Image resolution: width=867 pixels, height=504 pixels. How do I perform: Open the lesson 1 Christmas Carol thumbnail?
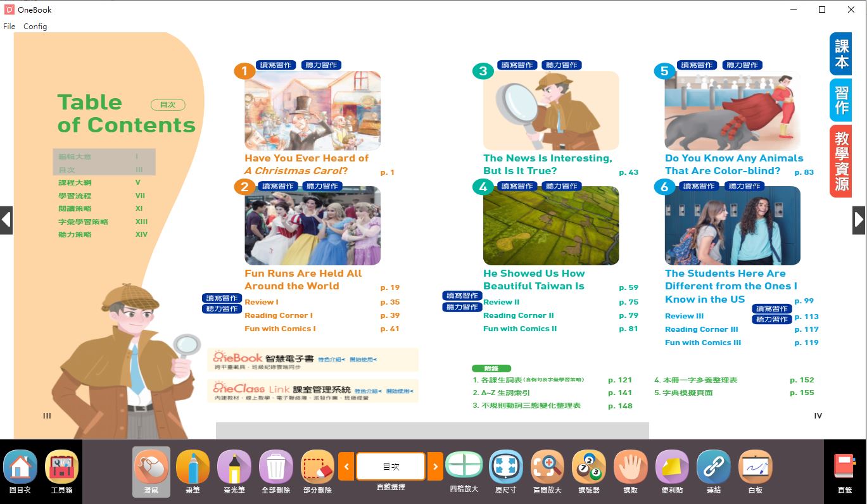(312, 110)
